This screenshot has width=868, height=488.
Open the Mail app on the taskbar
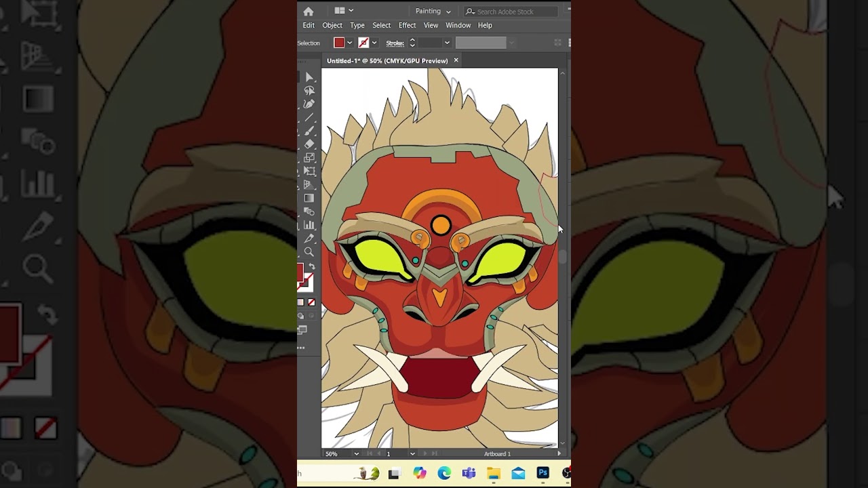pos(518,473)
